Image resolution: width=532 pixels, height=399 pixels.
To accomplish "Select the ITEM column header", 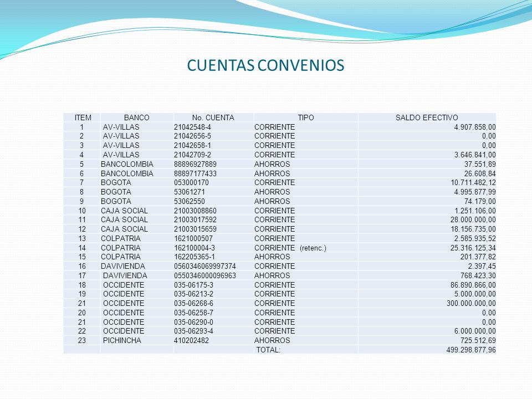I will tap(83, 117).
